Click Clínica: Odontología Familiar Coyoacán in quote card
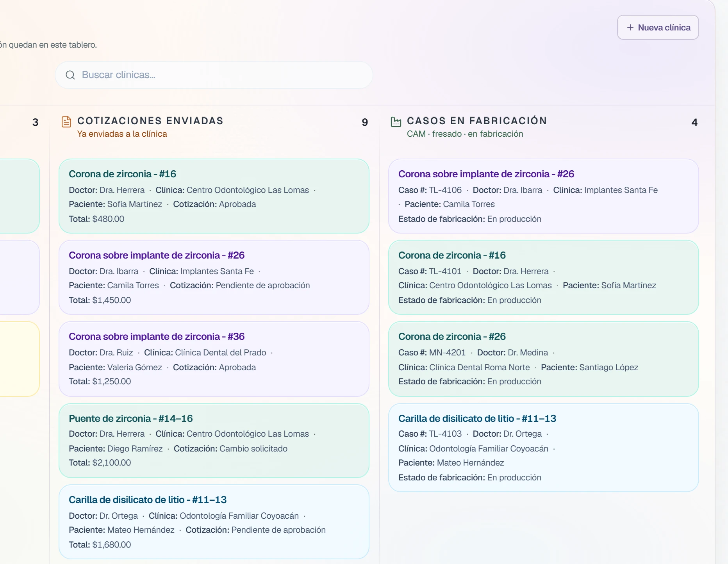 click(224, 516)
